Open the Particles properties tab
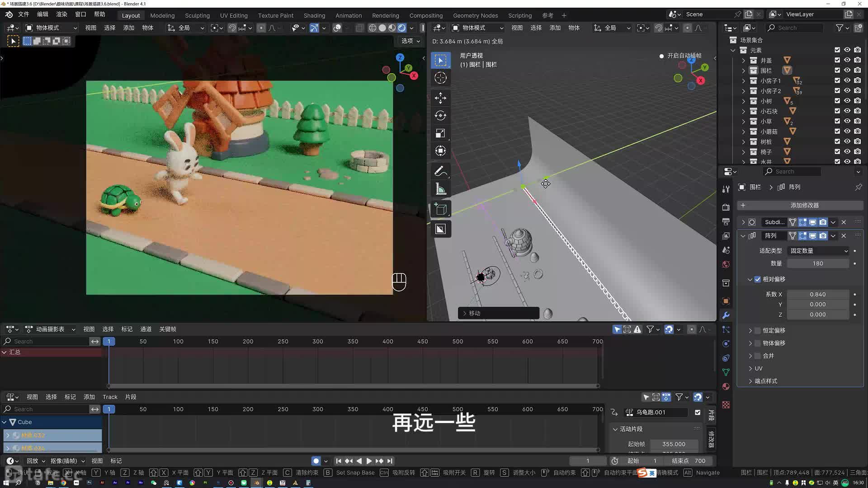The width and height of the screenshot is (868, 488). 726,330
